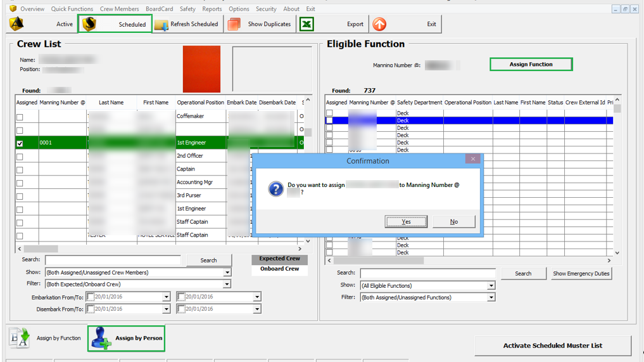Click the Scheduled shield icon
This screenshot has width=644, height=362.
(x=89, y=24)
